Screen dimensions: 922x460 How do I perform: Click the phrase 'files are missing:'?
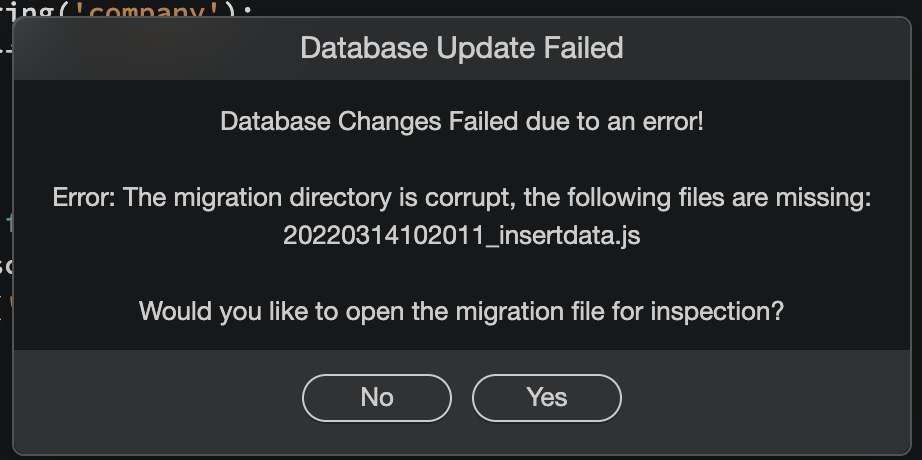point(772,198)
